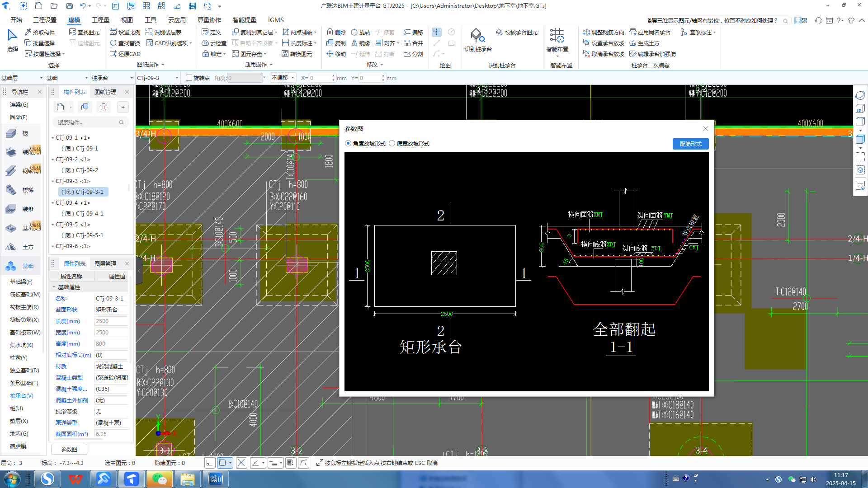The image size is (868, 488).
Task: Expand the 按属性选择 dropdown arrow
Action: coord(64,54)
